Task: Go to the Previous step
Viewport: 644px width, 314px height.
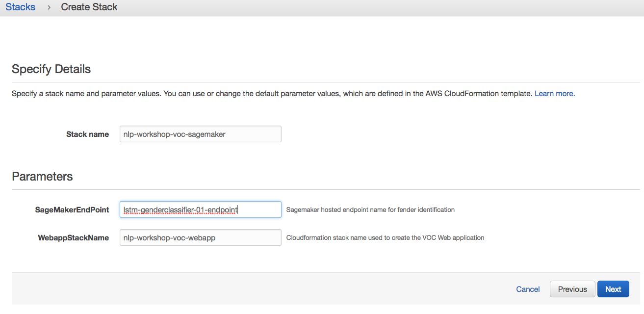Action: pos(572,289)
